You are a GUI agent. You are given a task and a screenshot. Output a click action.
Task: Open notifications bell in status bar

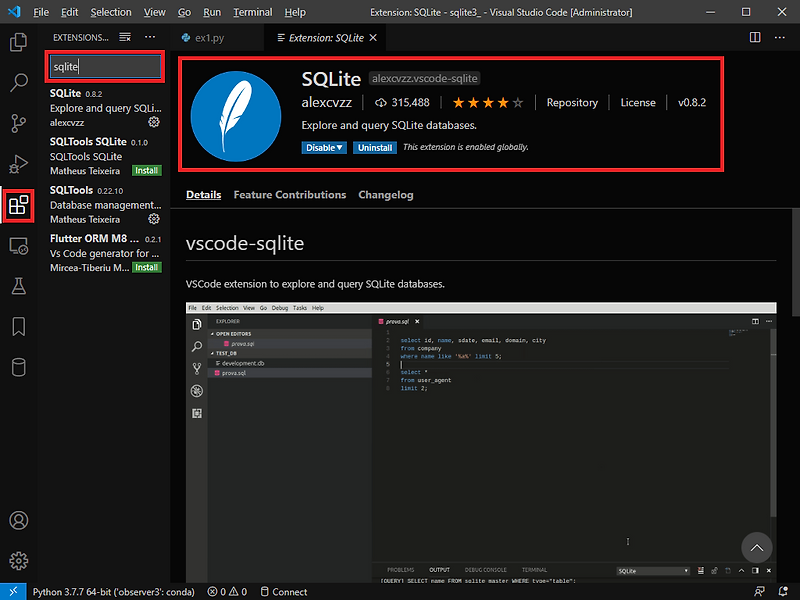pos(783,592)
